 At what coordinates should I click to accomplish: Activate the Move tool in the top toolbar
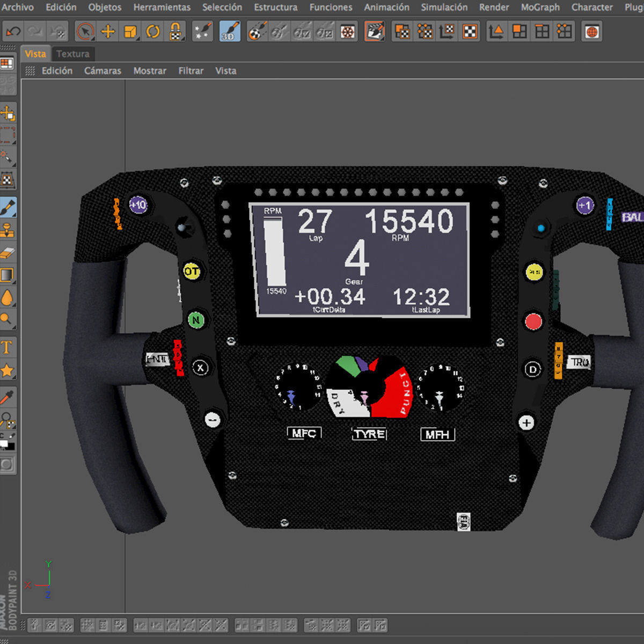108,32
